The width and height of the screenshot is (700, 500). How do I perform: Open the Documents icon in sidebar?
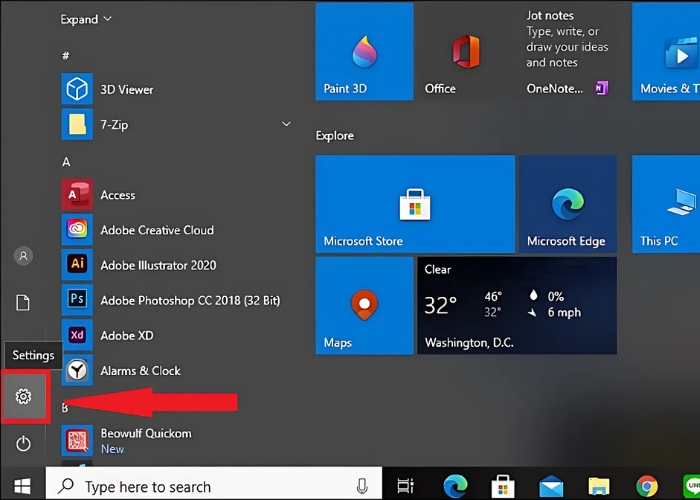point(23,302)
